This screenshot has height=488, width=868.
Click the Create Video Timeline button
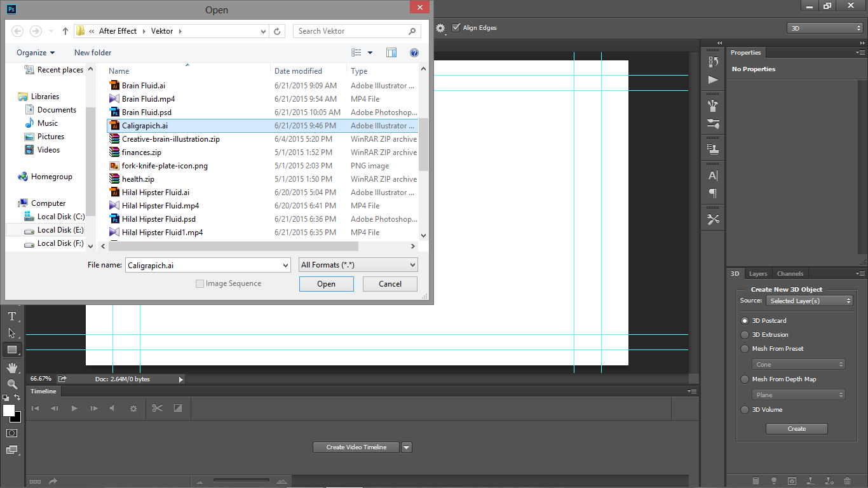pyautogui.click(x=356, y=447)
